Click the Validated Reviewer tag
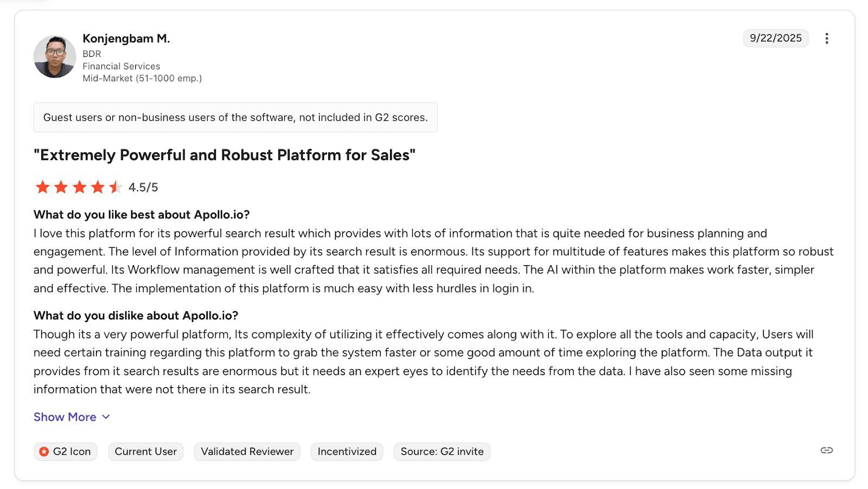Image resolution: width=868 pixels, height=489 pixels. point(247,452)
